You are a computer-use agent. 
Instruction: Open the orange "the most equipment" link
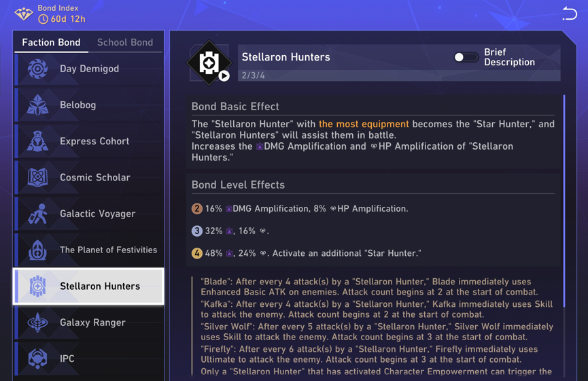(364, 124)
